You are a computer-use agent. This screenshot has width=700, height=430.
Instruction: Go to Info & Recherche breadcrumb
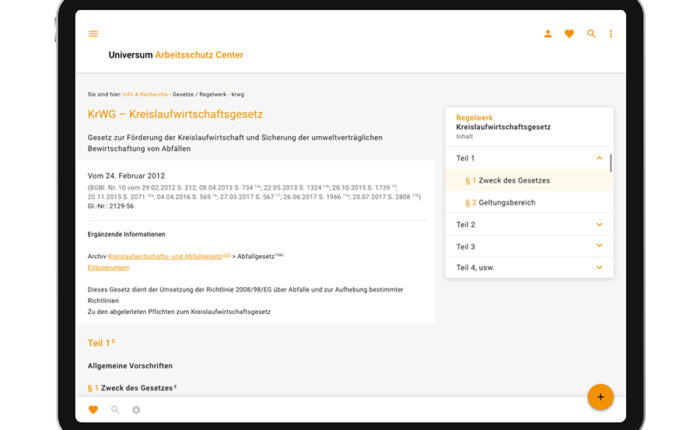click(145, 93)
